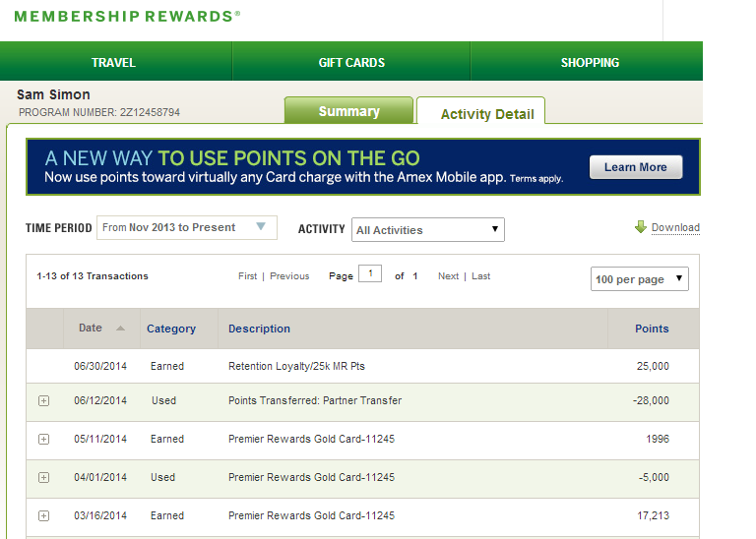The image size is (756, 539).
Task: Click the -5,000 points value
Action: (x=654, y=477)
